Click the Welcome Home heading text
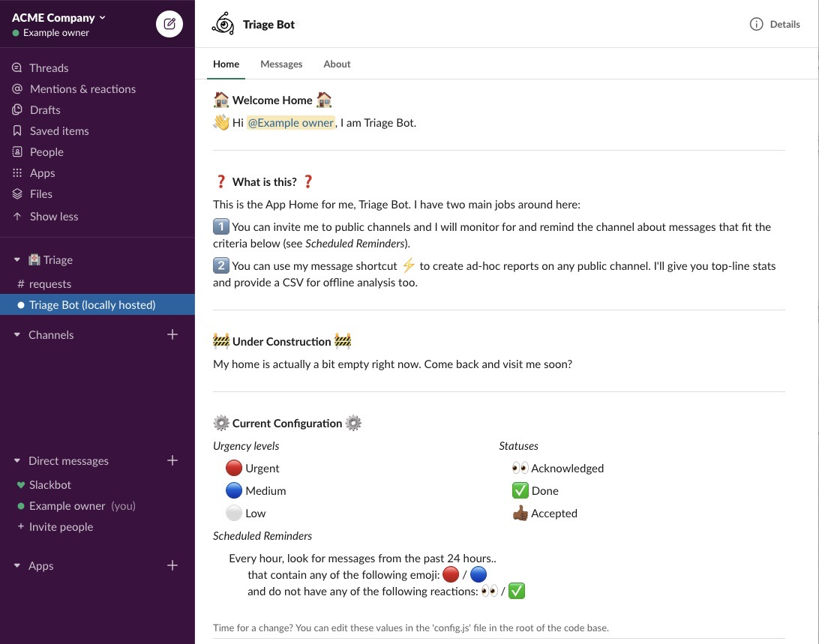The width and height of the screenshot is (819, 644). click(x=272, y=100)
